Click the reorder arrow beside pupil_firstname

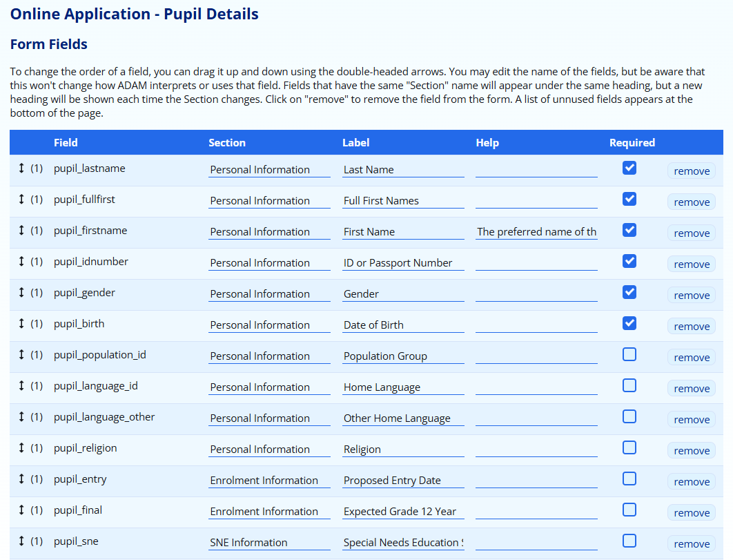pos(21,230)
